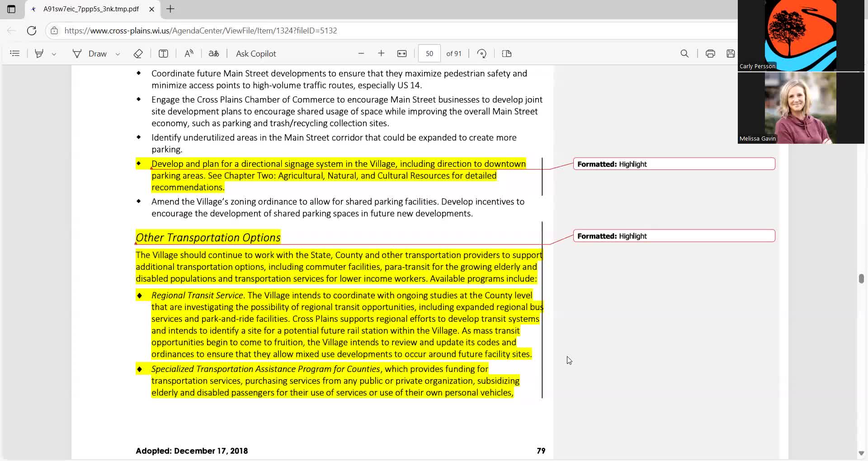This screenshot has width=868, height=461.
Task: Zoom out of the PDF
Action: pos(361,53)
